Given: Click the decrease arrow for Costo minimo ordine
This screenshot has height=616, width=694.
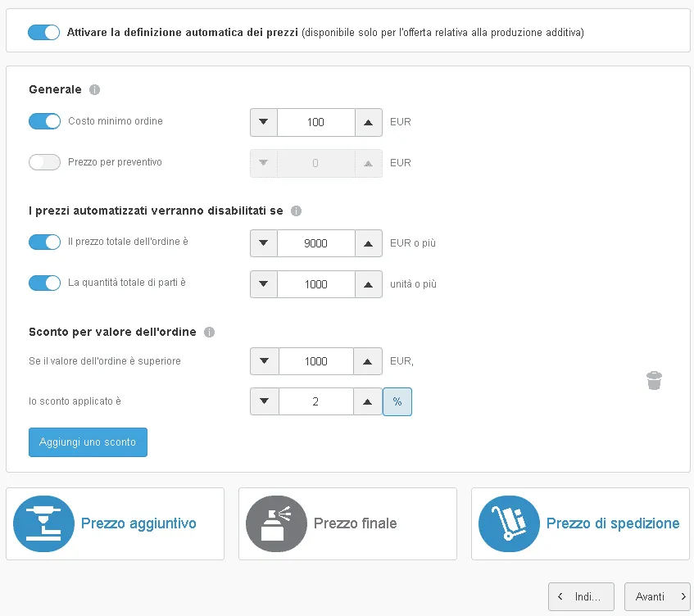Looking at the screenshot, I should coord(265,122).
